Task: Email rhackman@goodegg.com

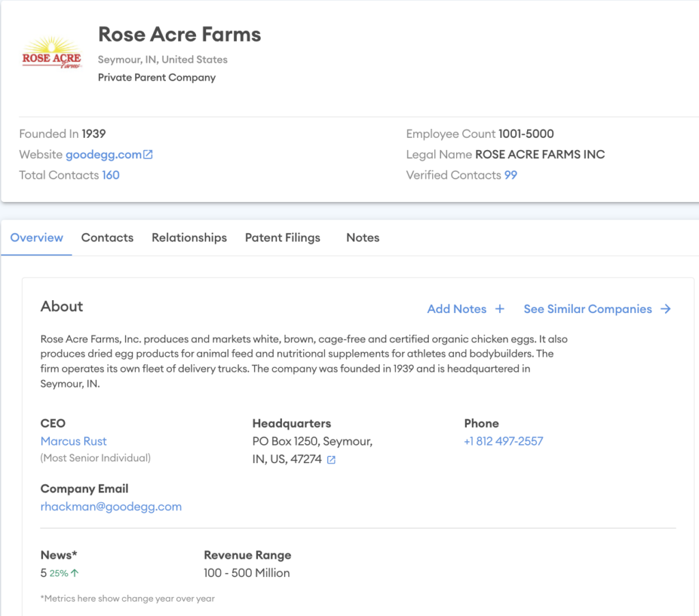Action: click(111, 507)
